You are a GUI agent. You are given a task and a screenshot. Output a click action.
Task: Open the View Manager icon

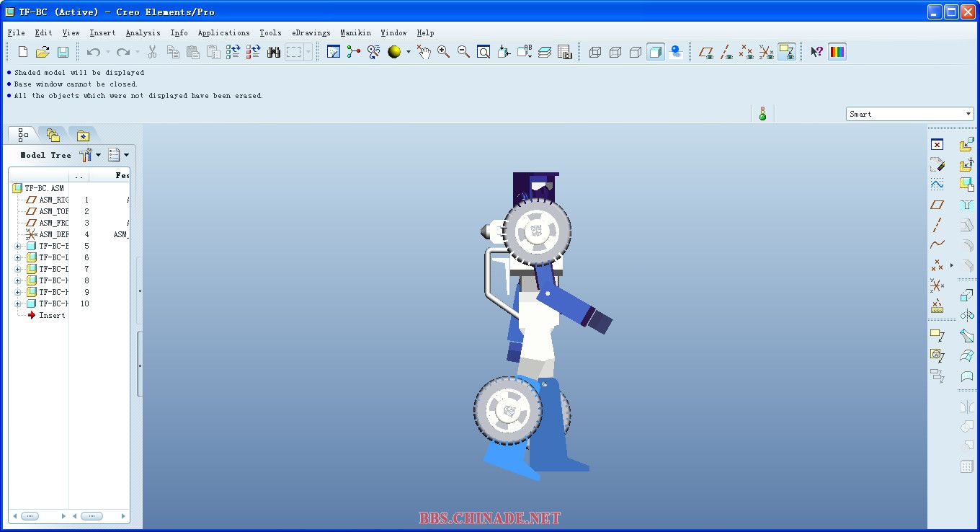(564, 52)
